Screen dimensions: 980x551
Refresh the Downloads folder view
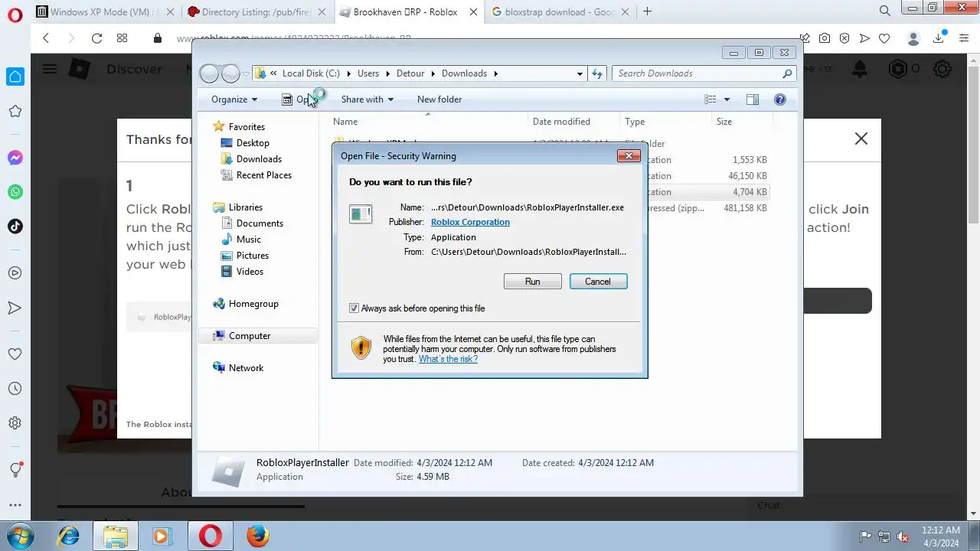pyautogui.click(x=597, y=73)
